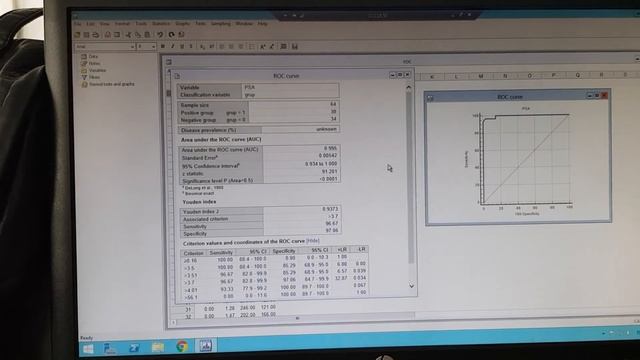Select spreadsheet row header 31

(x=188, y=309)
